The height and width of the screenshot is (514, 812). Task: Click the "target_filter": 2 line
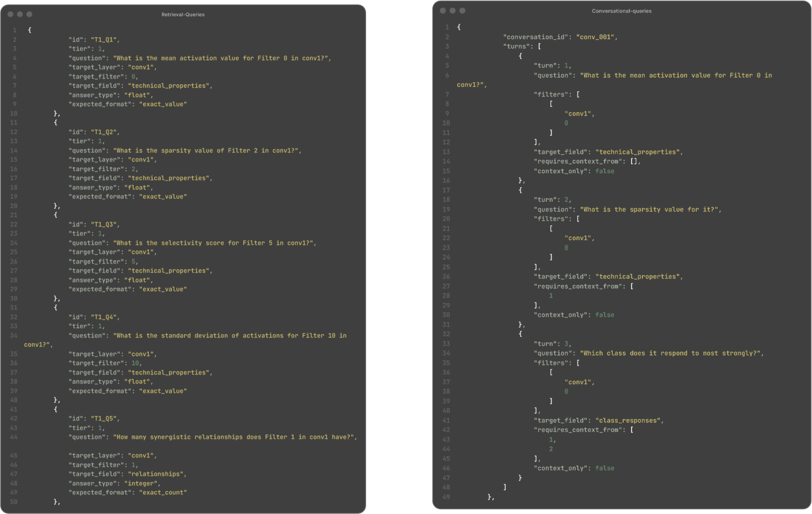[104, 169]
